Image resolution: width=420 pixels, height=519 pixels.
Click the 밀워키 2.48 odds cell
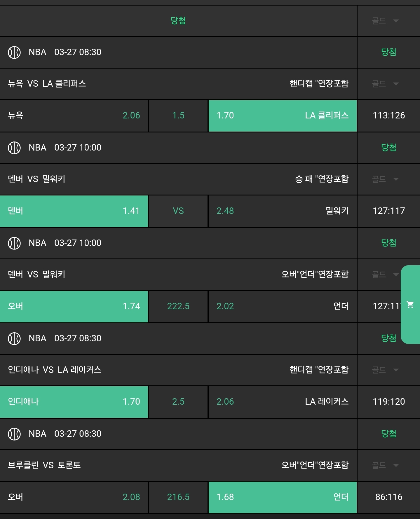[x=282, y=211]
